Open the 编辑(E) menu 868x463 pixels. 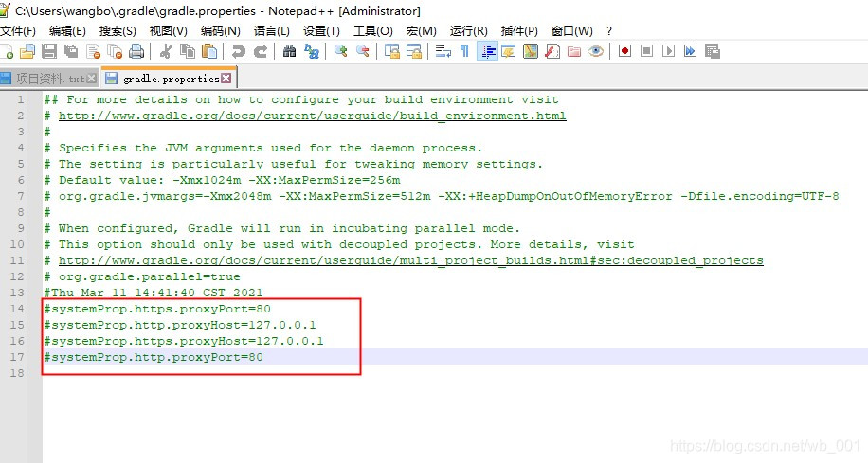pyautogui.click(x=67, y=31)
